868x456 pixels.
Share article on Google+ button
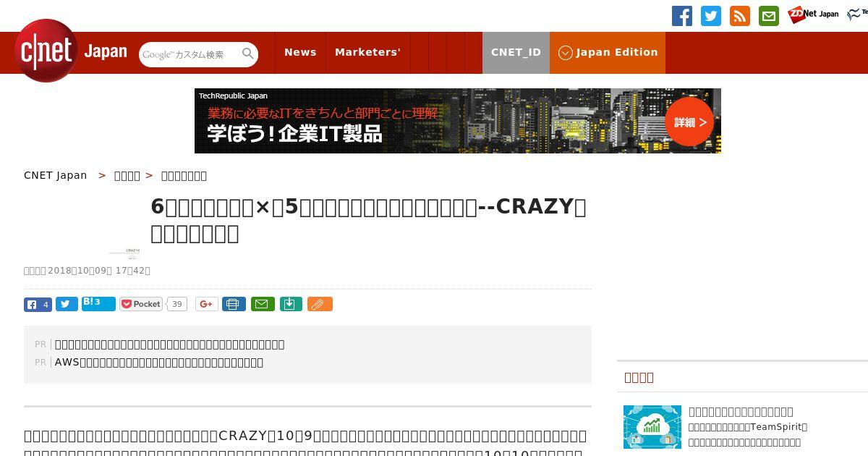tap(207, 305)
